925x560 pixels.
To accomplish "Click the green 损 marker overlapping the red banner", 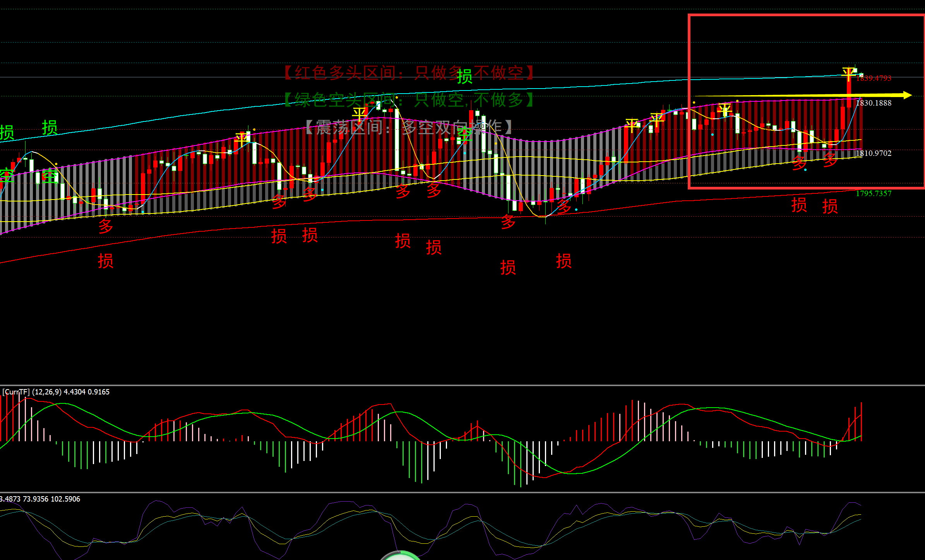I will tap(464, 77).
